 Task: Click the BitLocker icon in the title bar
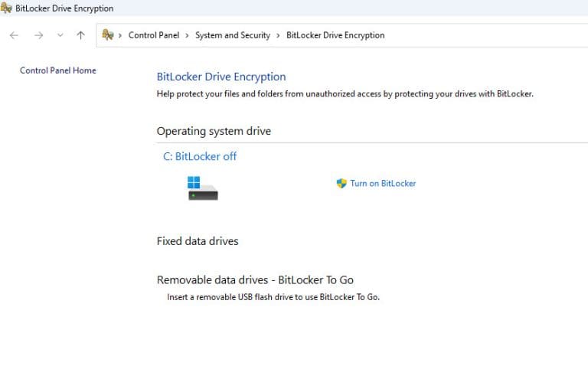(5, 8)
